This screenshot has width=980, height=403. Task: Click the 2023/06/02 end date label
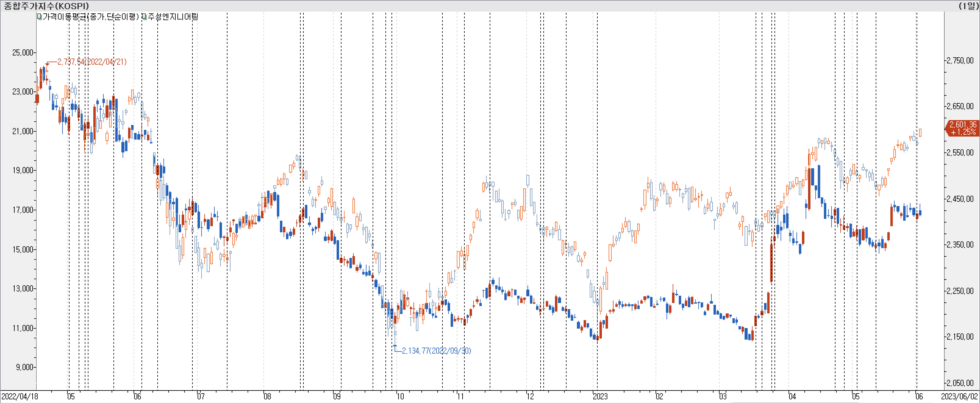pos(960,397)
